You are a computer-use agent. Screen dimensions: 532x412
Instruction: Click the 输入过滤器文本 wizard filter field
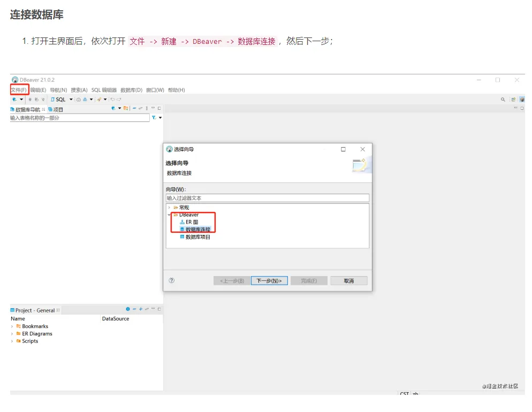[x=268, y=198]
